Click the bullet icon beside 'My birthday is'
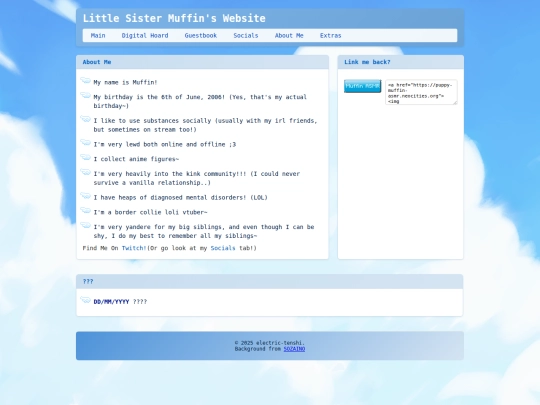The image size is (540, 405). (85, 95)
